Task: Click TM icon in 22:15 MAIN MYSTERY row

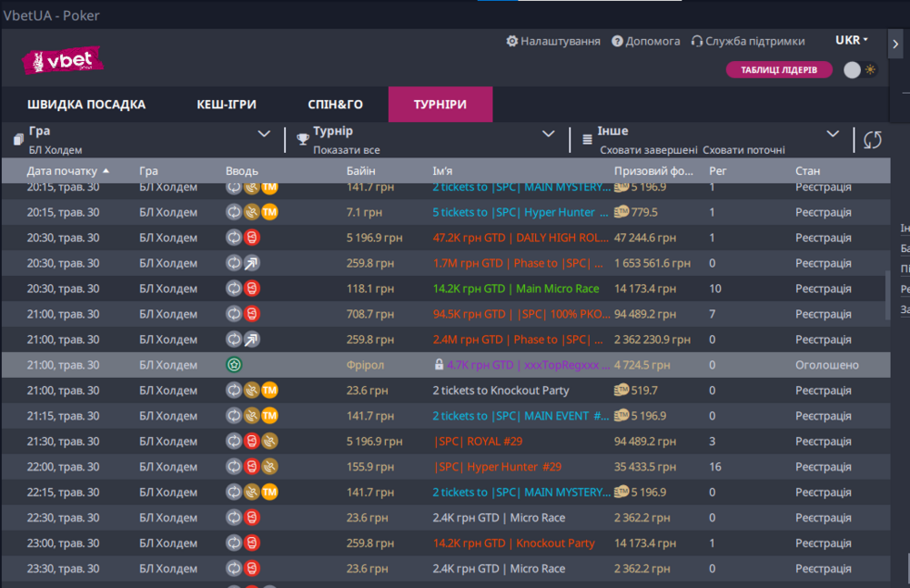Action: (269, 492)
